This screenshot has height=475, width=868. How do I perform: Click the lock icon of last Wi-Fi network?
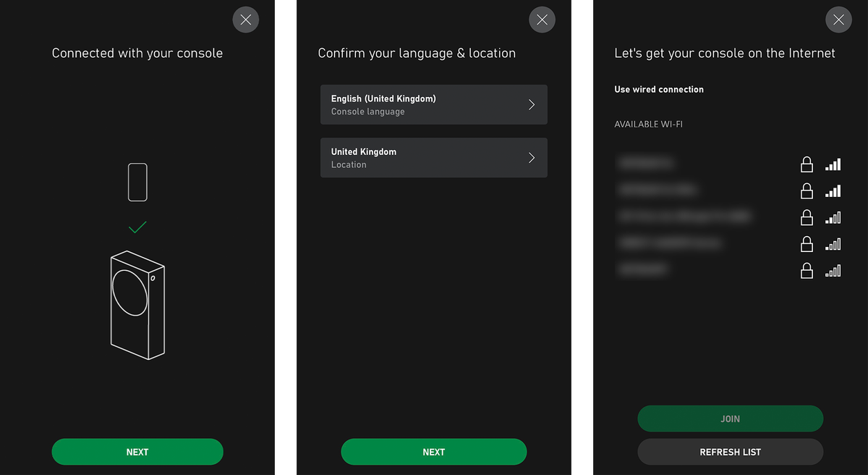807,271
